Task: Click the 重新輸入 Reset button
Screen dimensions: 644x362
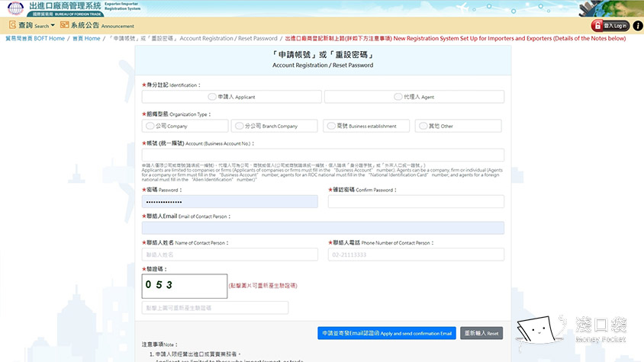Action: 481,333
